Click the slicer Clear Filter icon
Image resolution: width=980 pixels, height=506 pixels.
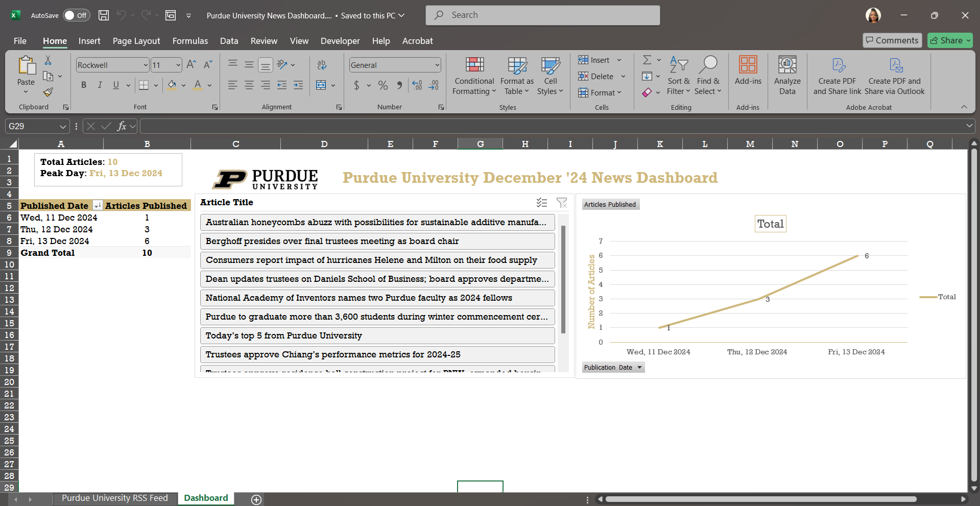pyautogui.click(x=562, y=203)
